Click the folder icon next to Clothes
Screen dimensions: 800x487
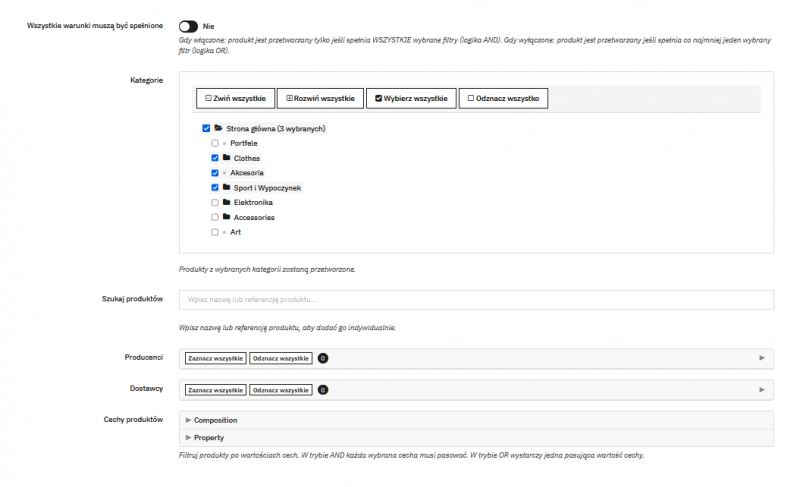(x=227, y=158)
